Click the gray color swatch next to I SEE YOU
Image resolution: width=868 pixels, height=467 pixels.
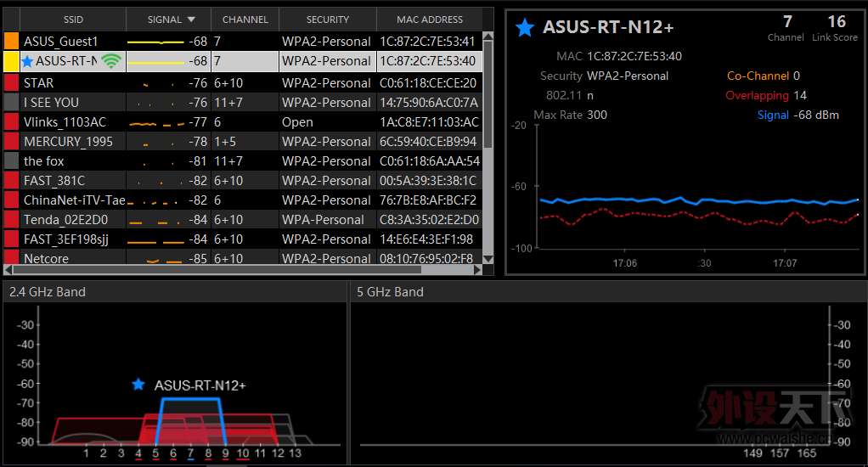[12, 103]
